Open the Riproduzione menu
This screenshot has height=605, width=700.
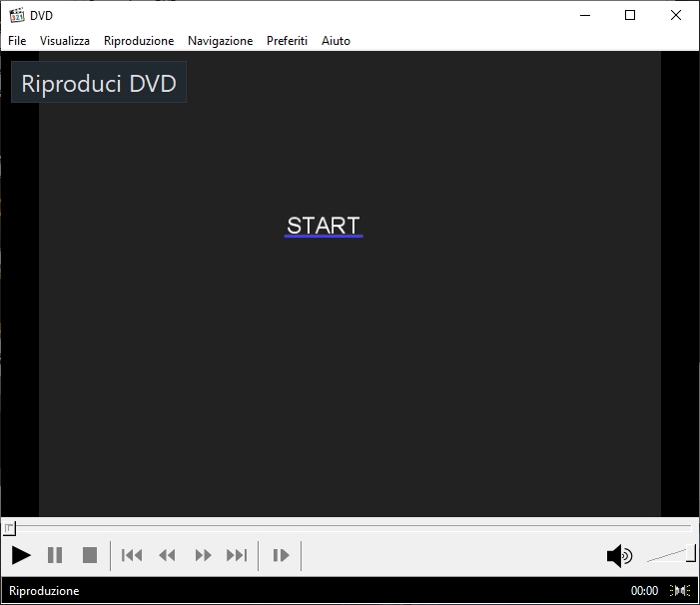click(x=139, y=41)
